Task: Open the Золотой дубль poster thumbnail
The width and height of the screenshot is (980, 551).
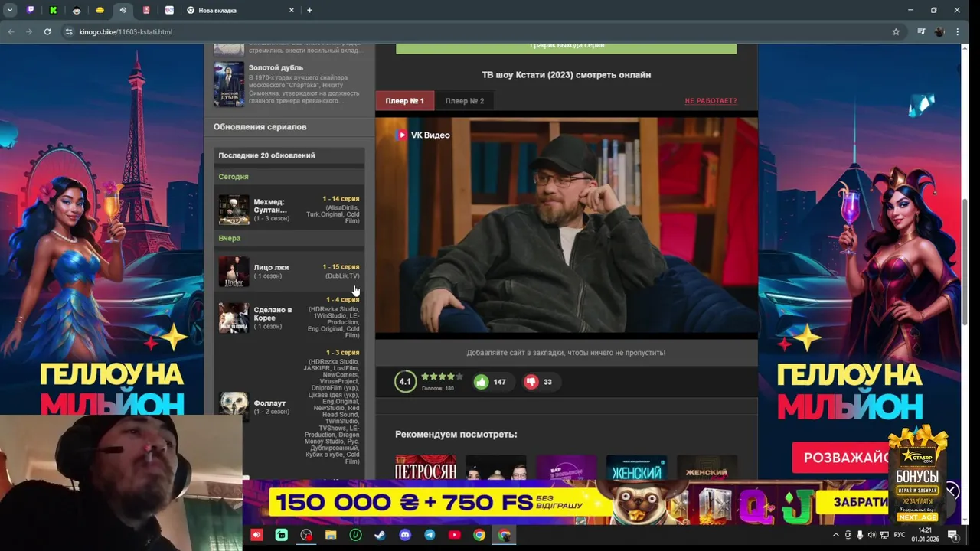Action: (229, 84)
